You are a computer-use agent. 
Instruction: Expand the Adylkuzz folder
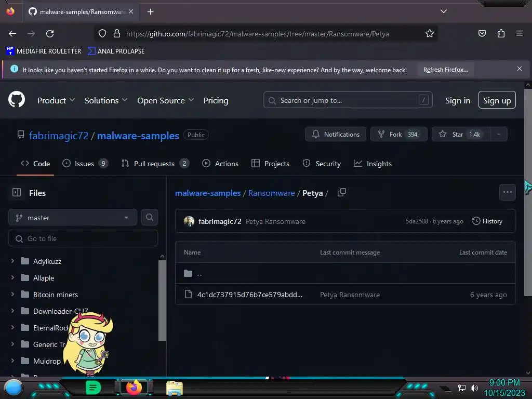[12, 261]
